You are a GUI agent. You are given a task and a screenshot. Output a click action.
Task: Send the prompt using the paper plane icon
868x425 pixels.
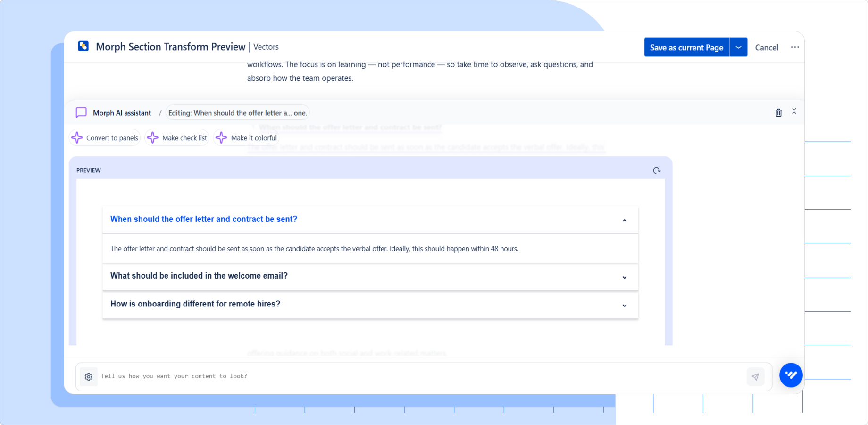(756, 376)
